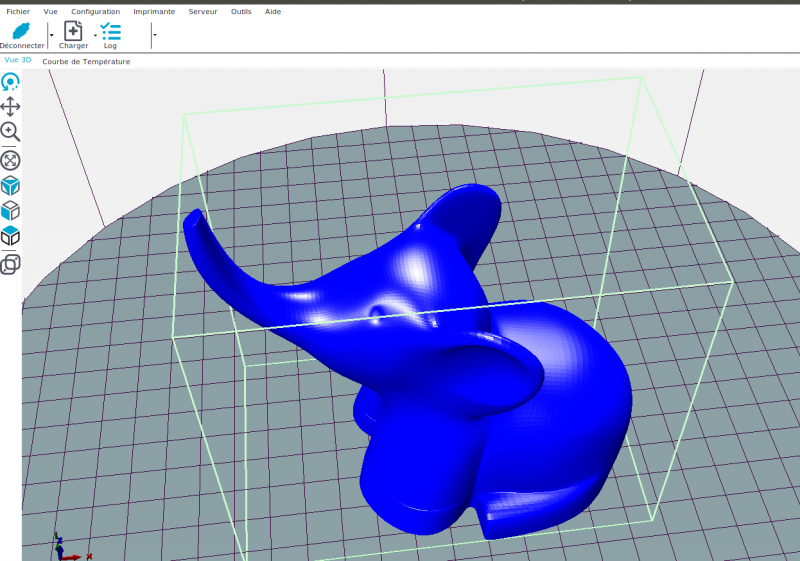Open the Imprimante menu

click(154, 11)
